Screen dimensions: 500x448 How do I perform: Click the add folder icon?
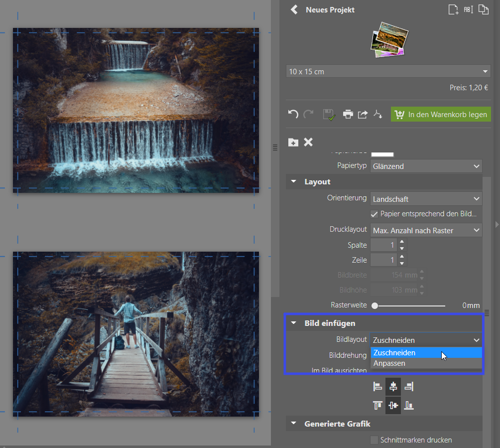[293, 142]
